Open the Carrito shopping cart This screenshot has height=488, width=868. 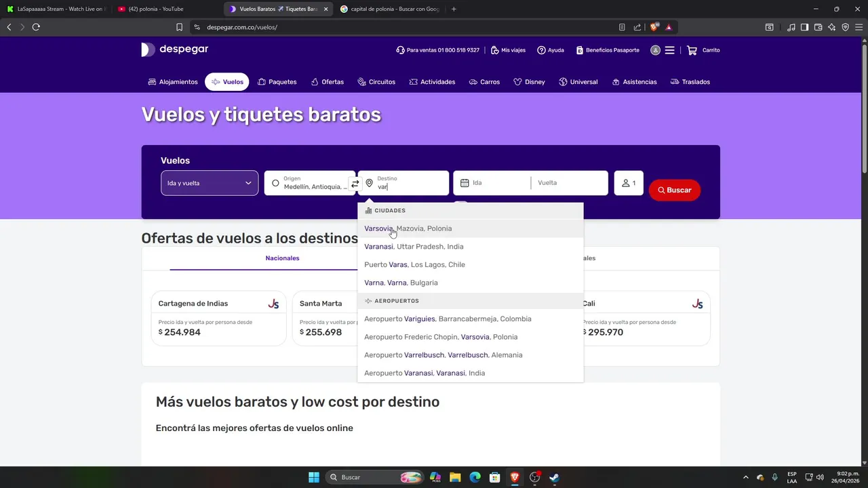click(x=703, y=50)
